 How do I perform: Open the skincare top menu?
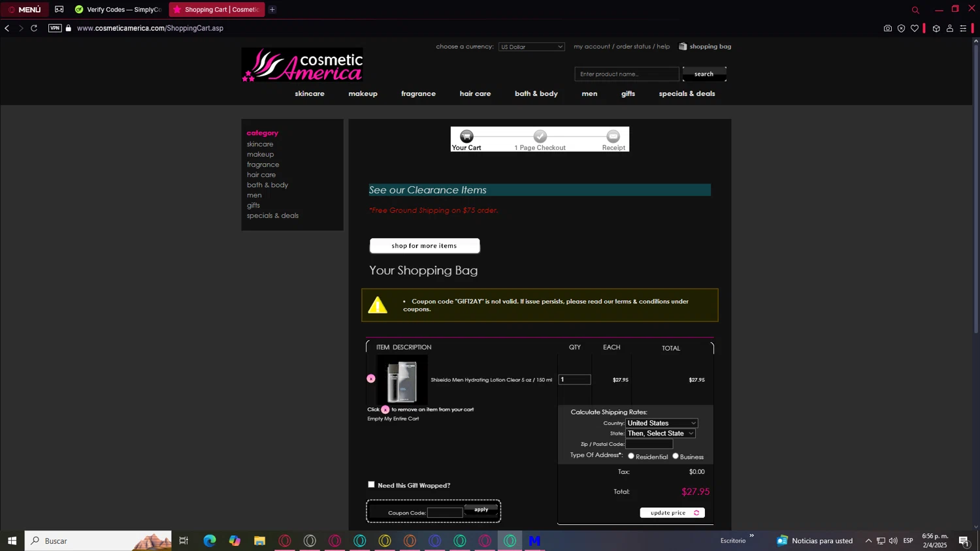pos(310,93)
